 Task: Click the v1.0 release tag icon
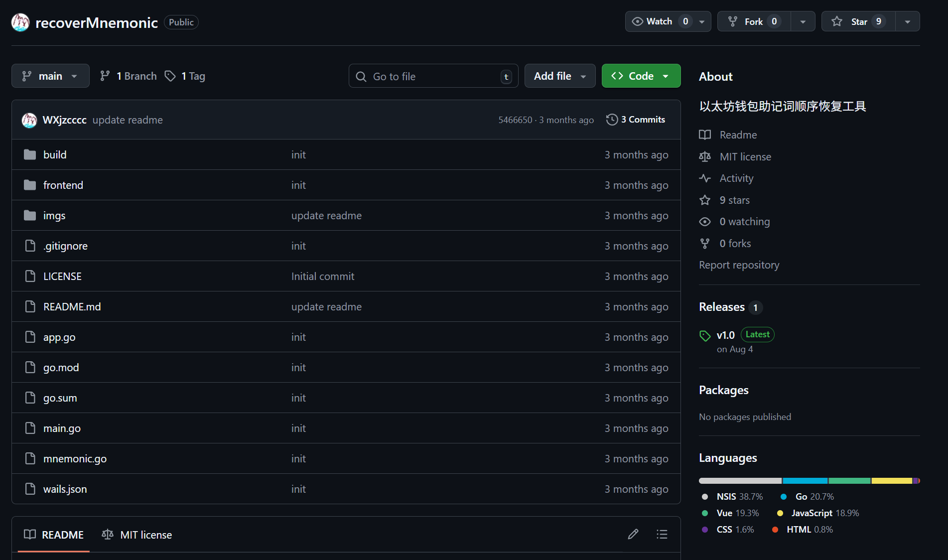click(705, 336)
